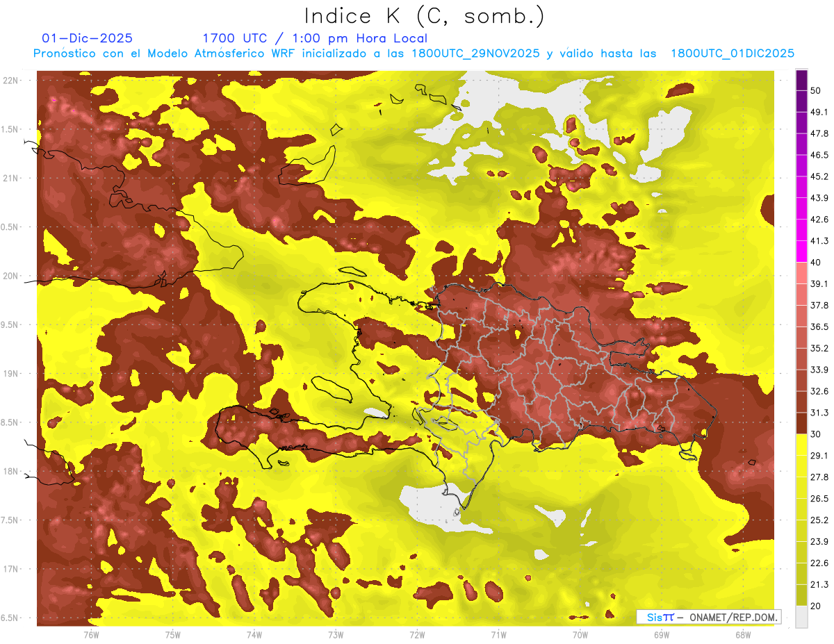Viewport: 834px width, 644px height.
Task: Click the 74W longitude label
Action: [x=254, y=635]
